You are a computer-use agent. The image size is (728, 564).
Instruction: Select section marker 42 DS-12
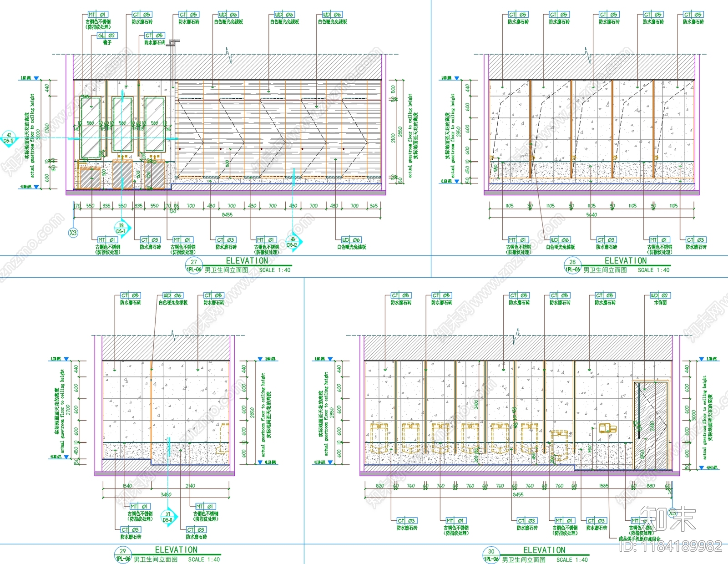pyautogui.click(x=9, y=138)
